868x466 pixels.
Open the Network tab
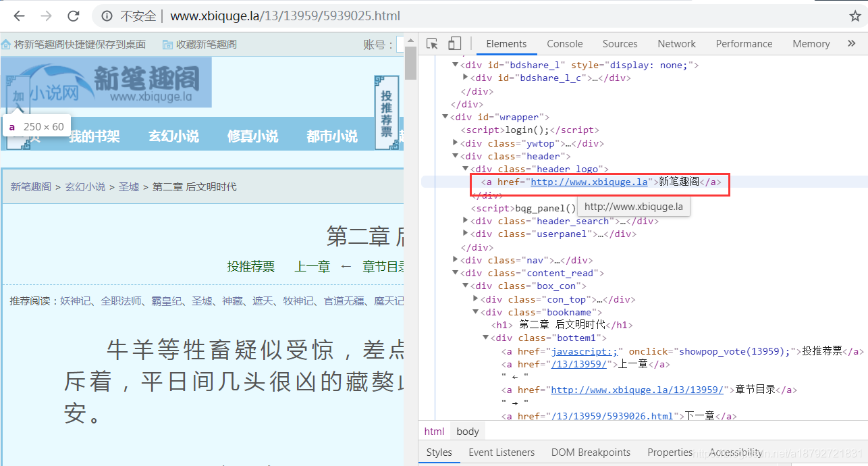pyautogui.click(x=676, y=44)
